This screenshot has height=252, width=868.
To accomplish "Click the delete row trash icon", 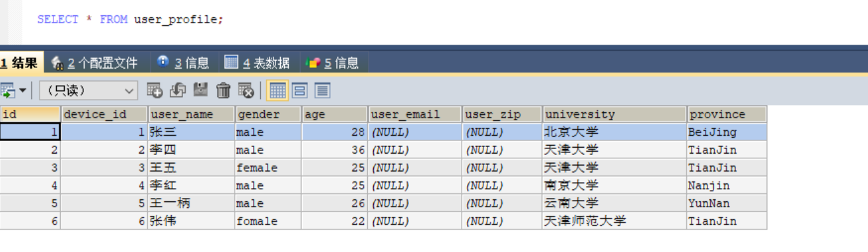I will coord(224,90).
